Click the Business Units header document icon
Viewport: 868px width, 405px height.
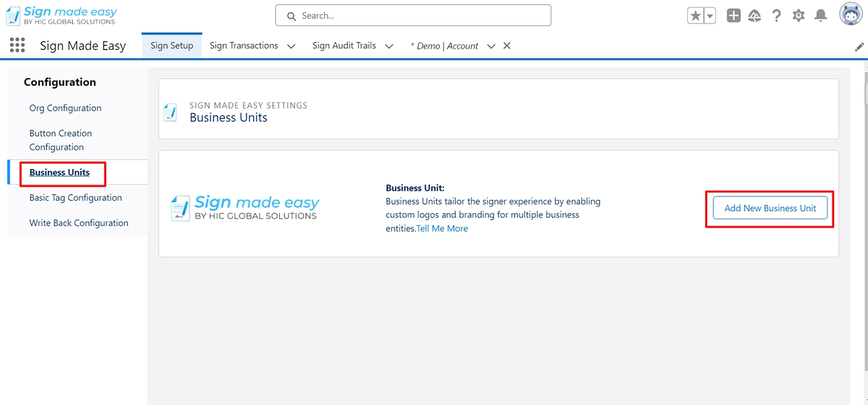[170, 112]
